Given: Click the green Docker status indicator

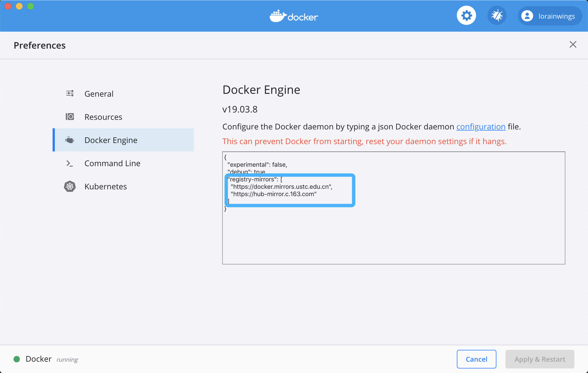Looking at the screenshot, I should pyautogui.click(x=17, y=359).
